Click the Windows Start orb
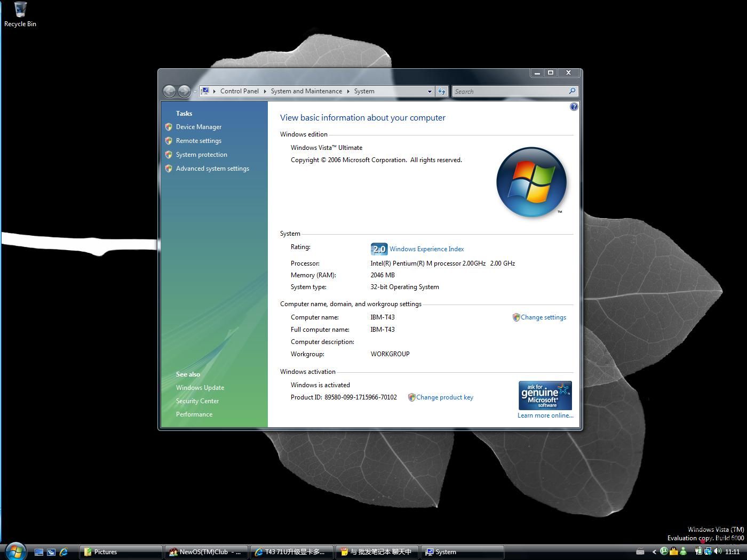Screen dimensions: 747x560 15,551
